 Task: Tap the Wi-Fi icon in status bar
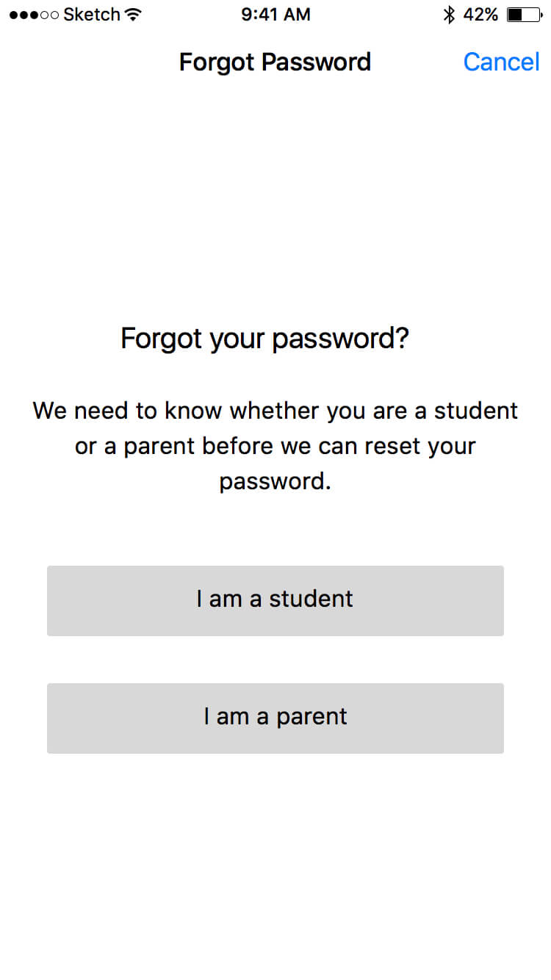click(133, 15)
